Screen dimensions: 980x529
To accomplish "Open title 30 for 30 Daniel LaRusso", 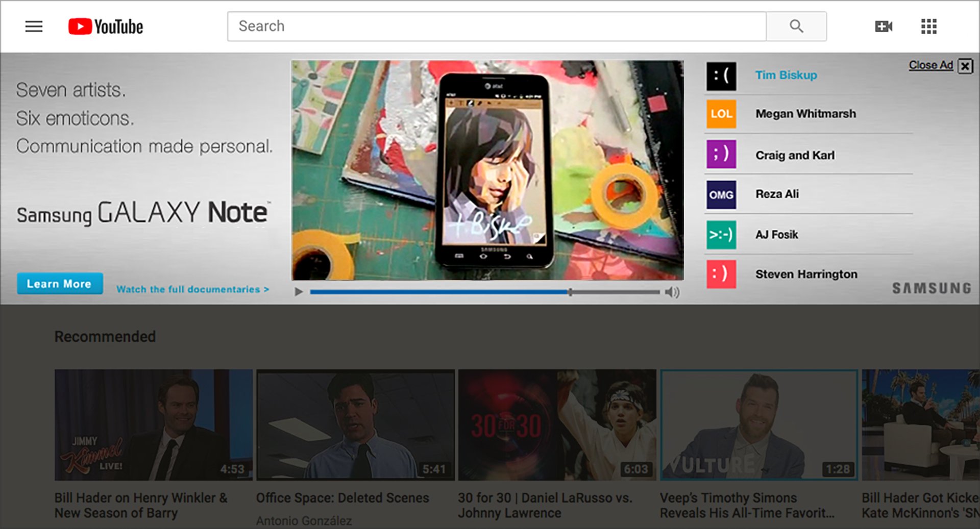I will pyautogui.click(x=545, y=506).
